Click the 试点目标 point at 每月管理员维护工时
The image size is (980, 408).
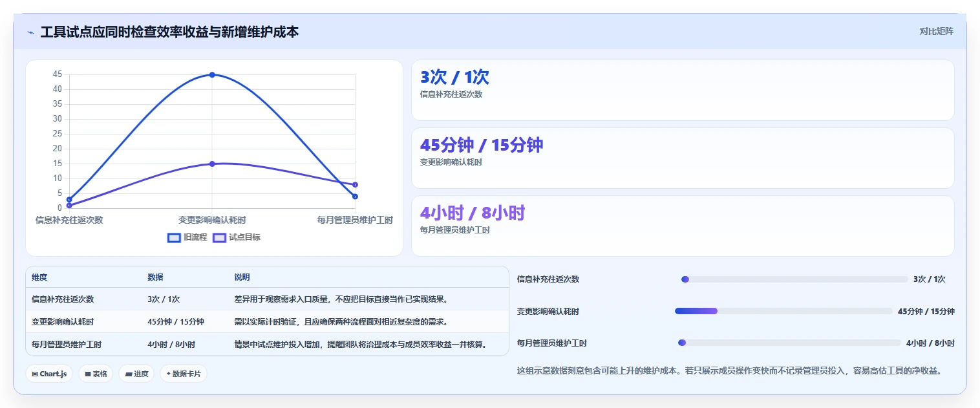click(x=355, y=185)
